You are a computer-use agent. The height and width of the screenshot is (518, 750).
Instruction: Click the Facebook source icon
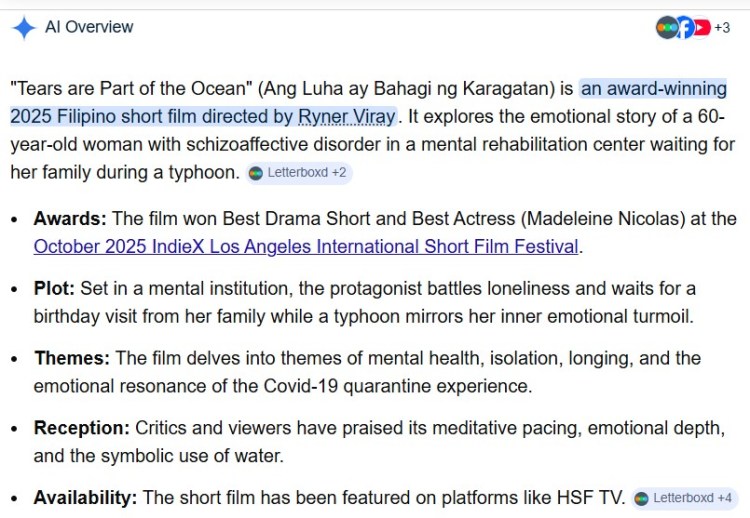[x=684, y=27]
